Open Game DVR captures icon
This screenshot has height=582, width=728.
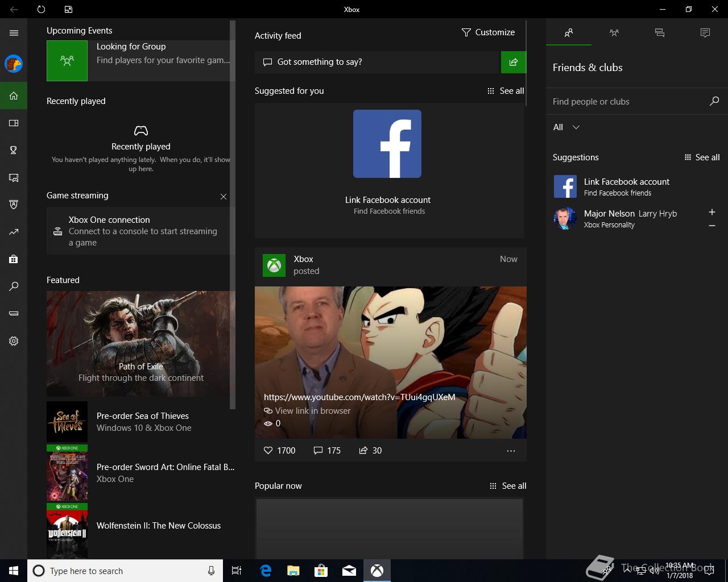pyautogui.click(x=14, y=177)
